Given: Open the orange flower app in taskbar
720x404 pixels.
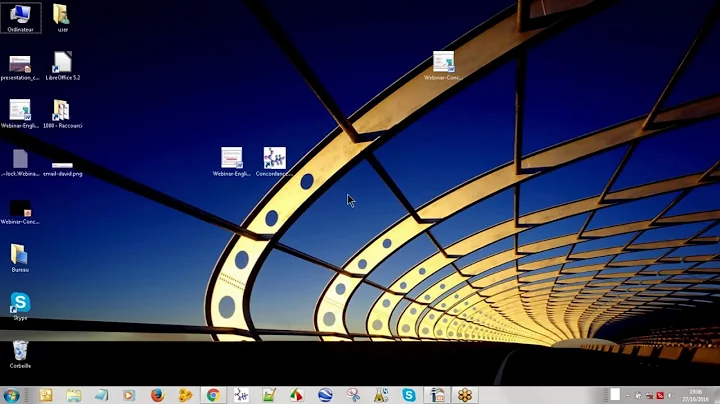Looking at the screenshot, I should [x=465, y=395].
